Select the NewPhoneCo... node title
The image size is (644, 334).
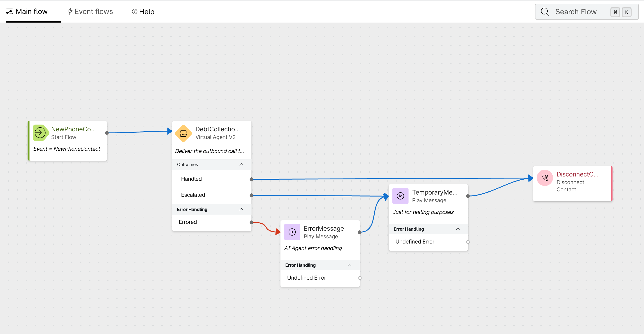point(74,129)
